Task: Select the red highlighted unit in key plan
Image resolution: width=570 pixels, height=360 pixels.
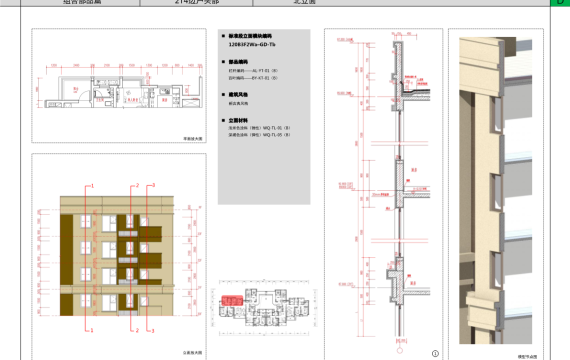Action: pos(232,301)
